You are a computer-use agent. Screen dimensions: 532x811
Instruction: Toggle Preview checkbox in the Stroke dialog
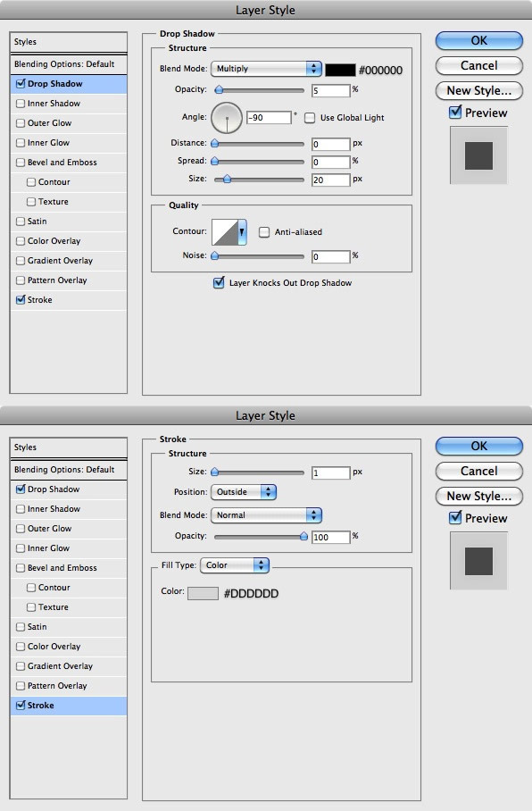click(455, 517)
